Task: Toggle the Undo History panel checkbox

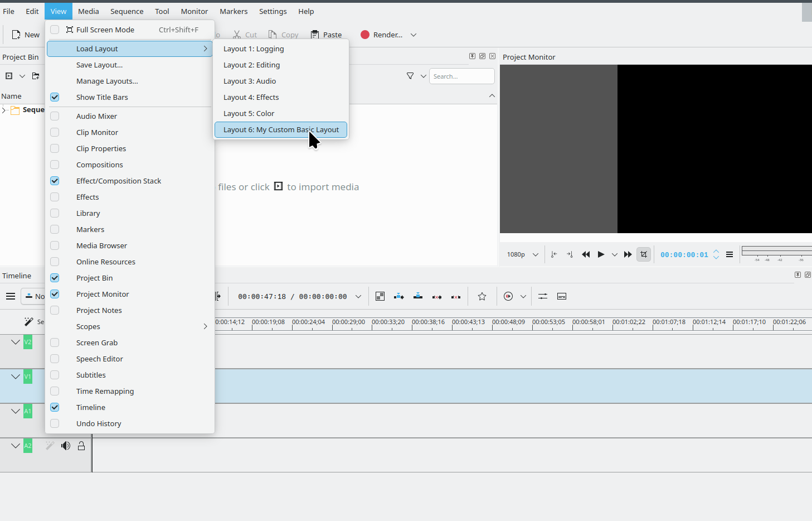Action: pos(55,423)
